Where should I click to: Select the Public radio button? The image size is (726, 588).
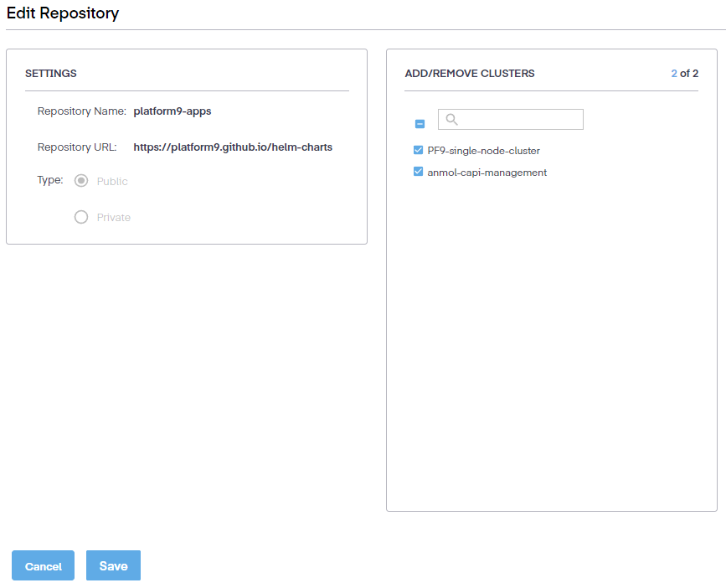click(x=81, y=181)
